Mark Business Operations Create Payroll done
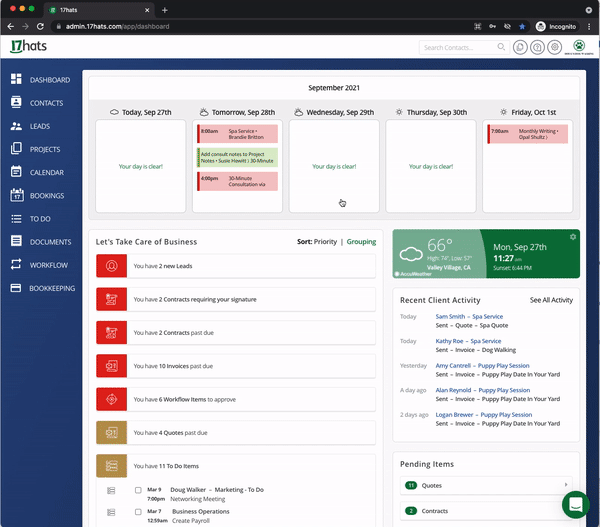600x527 pixels. pyautogui.click(x=138, y=512)
